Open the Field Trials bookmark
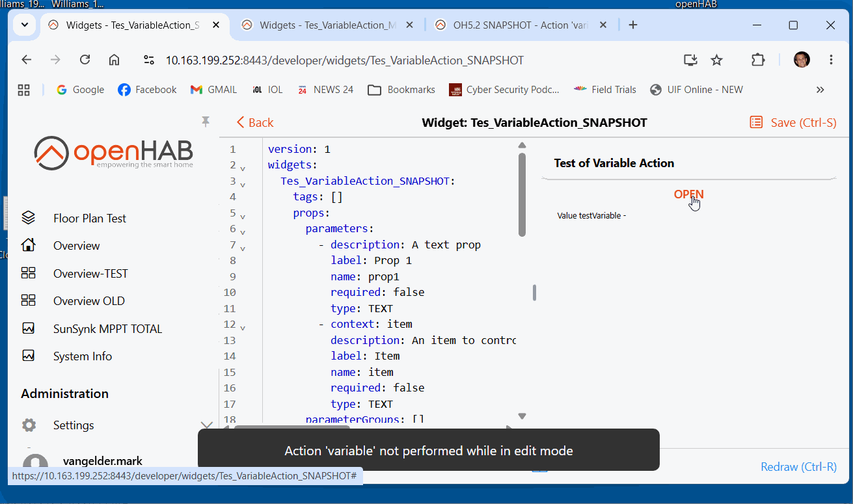This screenshot has width=853, height=504. tap(605, 90)
